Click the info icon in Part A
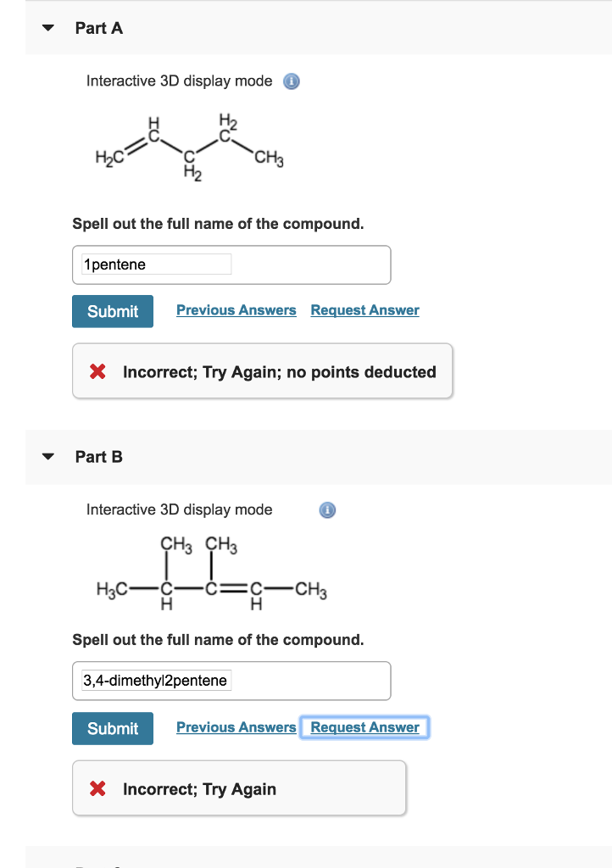 point(291,82)
